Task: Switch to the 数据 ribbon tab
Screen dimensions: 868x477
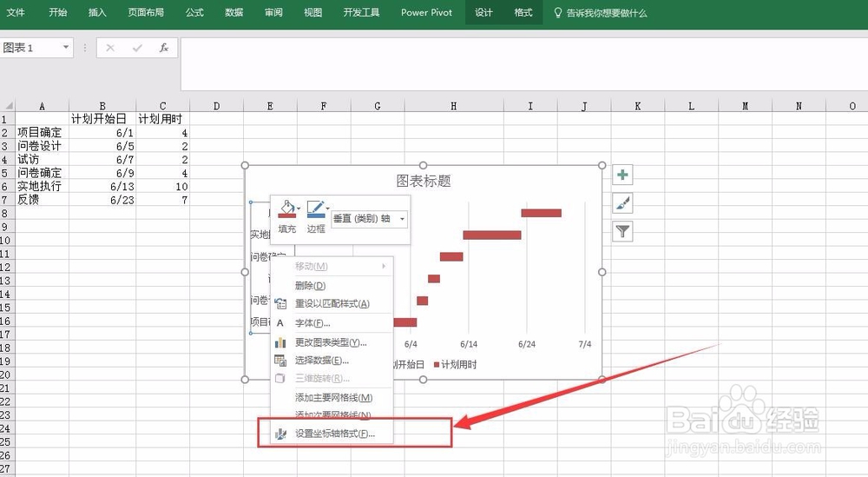Action: tap(234, 12)
